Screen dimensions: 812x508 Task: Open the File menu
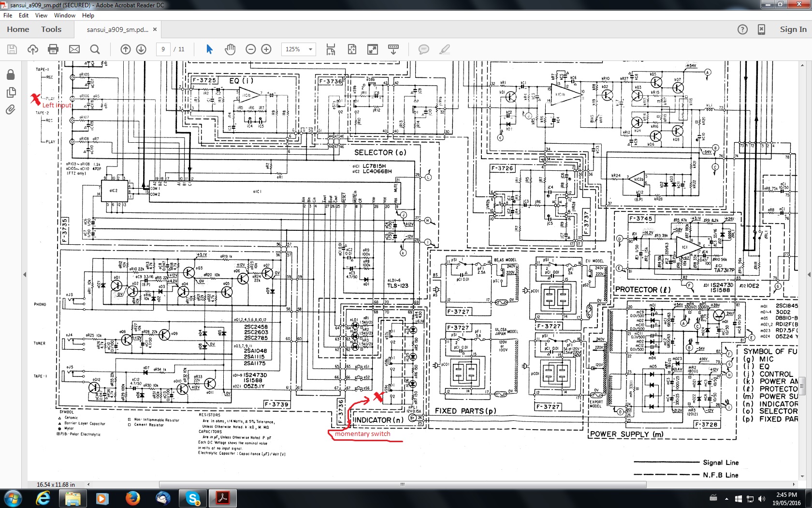point(8,15)
